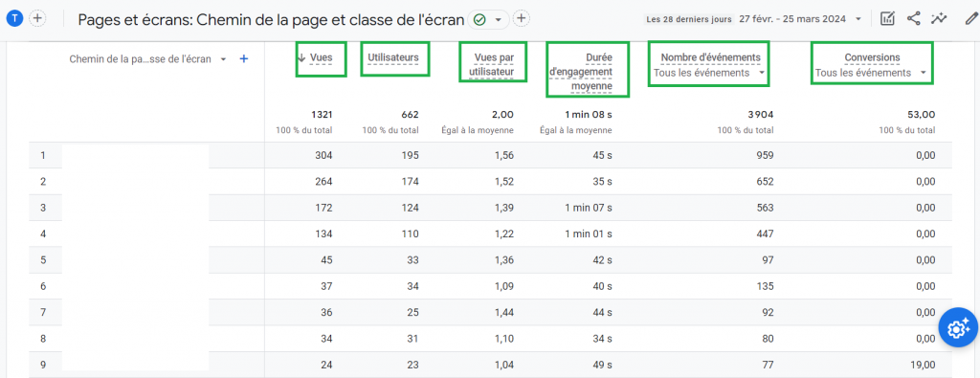Image resolution: width=980 pixels, height=378 pixels.
Task: Expand the date range dropdown arrow
Action: pyautogui.click(x=858, y=19)
